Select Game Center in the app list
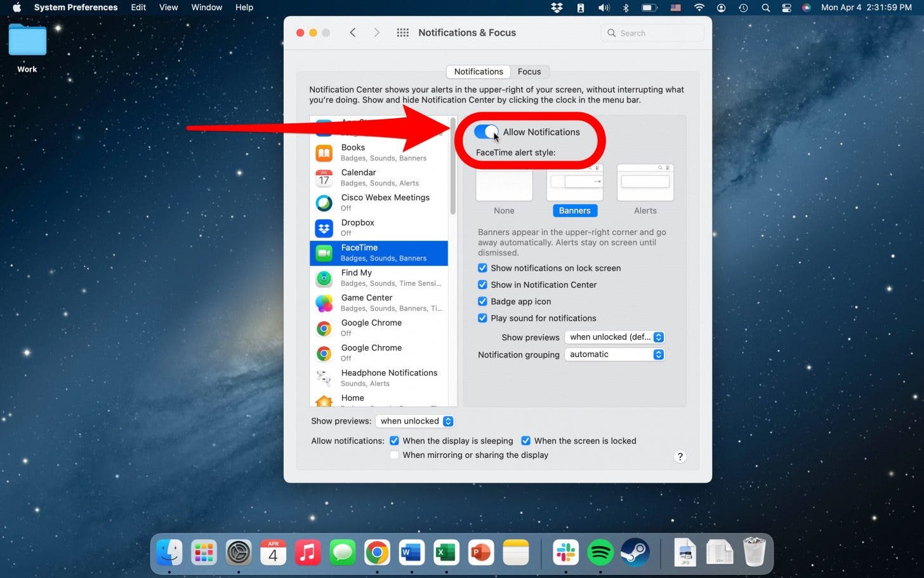The height and width of the screenshot is (578, 924). pyautogui.click(x=379, y=303)
